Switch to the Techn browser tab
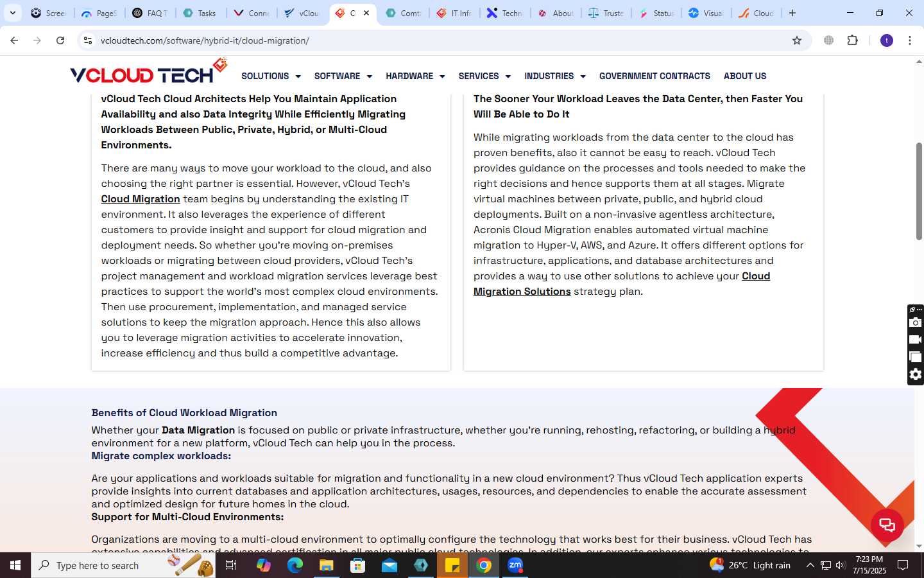The width and height of the screenshot is (924, 578). click(x=505, y=13)
